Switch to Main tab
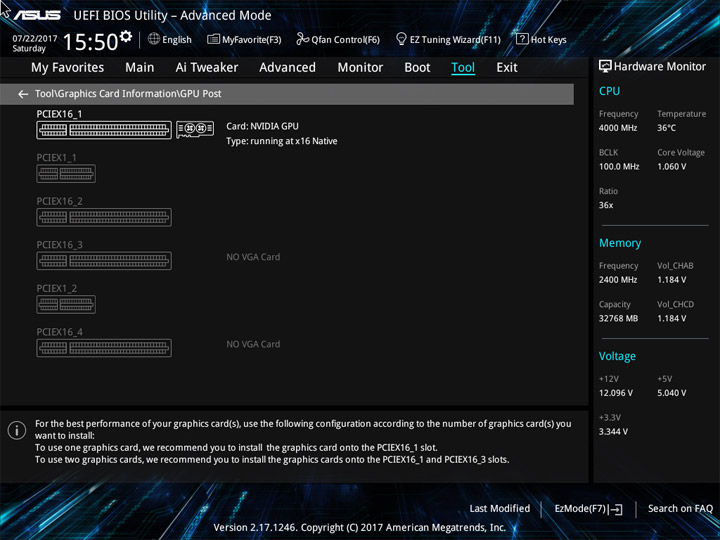 (140, 68)
